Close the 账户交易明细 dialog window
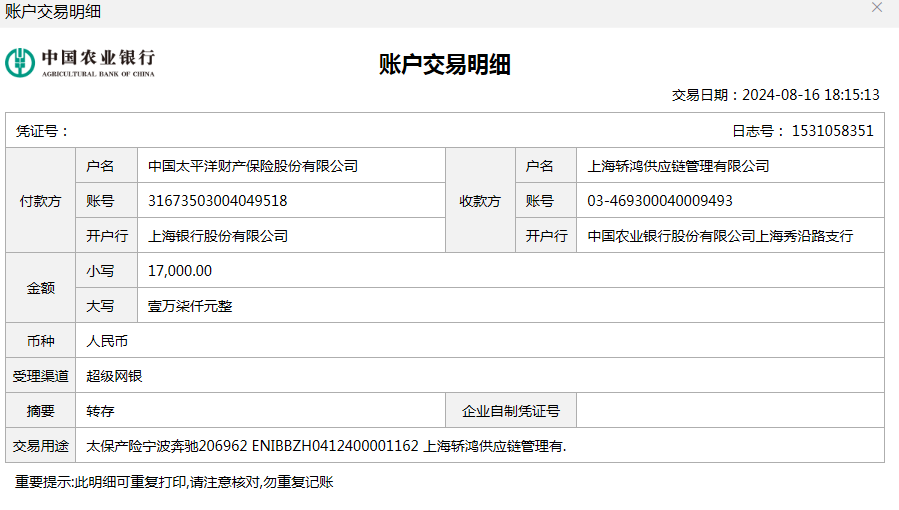The width and height of the screenshot is (899, 510). tap(877, 8)
